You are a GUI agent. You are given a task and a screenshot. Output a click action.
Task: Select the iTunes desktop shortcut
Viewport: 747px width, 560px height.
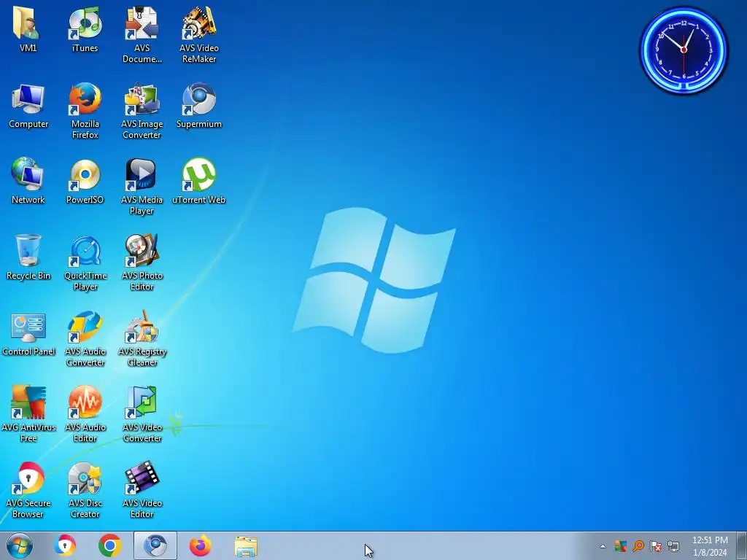85,29
